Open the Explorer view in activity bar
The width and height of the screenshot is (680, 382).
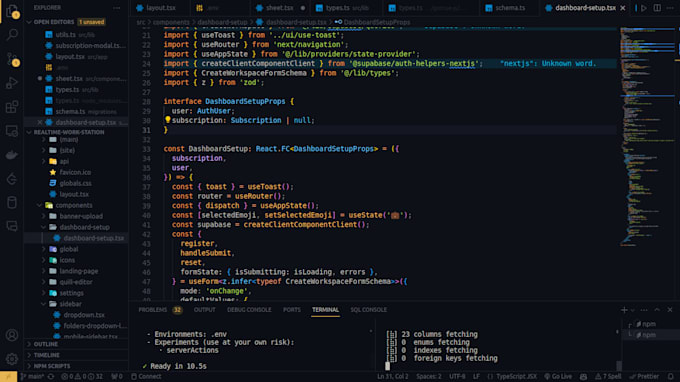click(12, 11)
